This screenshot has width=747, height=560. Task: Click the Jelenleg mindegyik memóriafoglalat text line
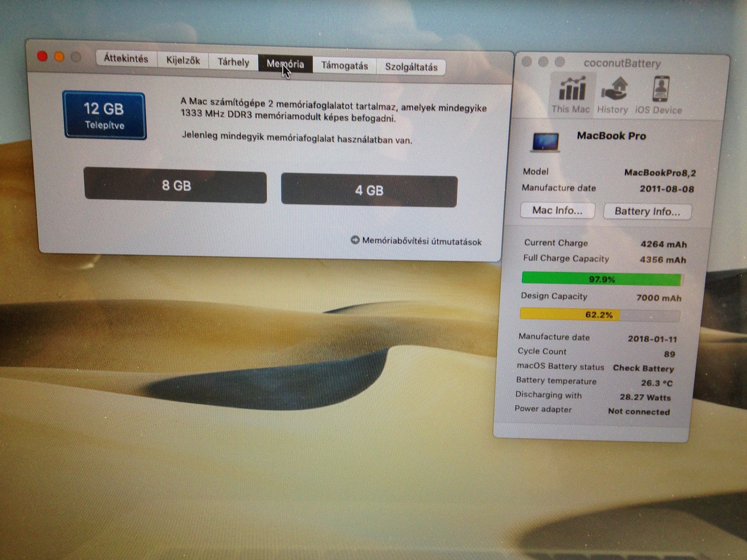click(297, 137)
